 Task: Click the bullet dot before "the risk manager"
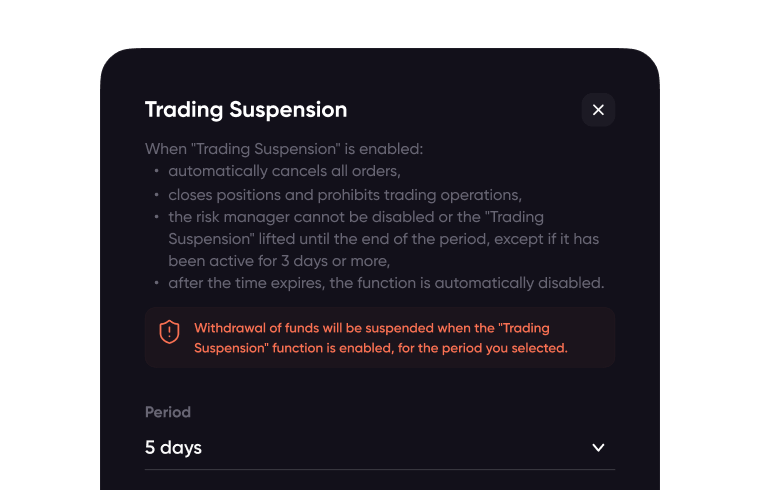click(x=157, y=217)
